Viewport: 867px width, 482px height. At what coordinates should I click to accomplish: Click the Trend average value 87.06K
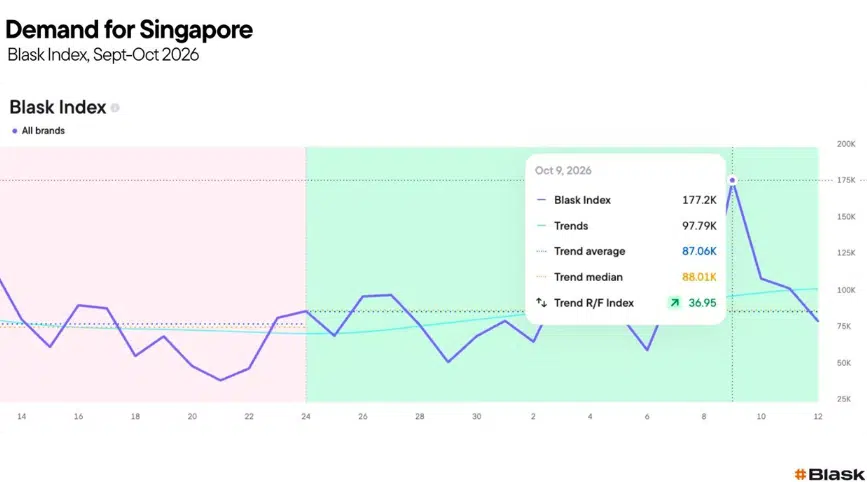tap(699, 252)
